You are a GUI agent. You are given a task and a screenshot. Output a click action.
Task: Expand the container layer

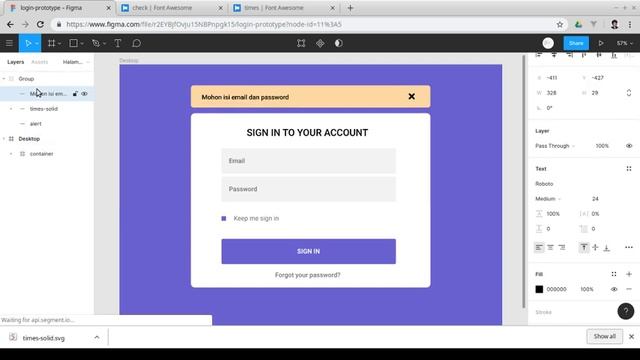click(11, 154)
